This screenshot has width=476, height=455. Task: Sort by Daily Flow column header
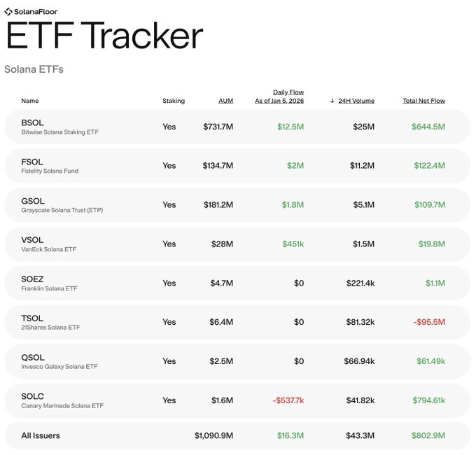click(x=279, y=97)
